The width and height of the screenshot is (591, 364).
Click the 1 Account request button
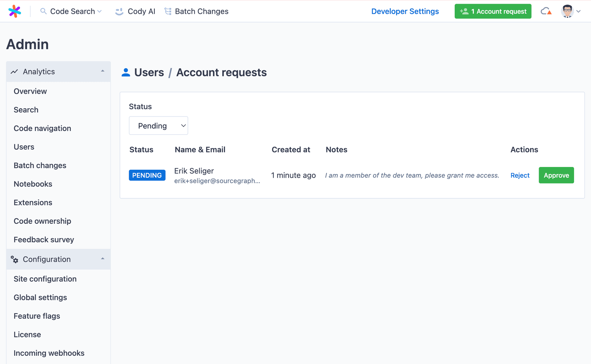[493, 11]
